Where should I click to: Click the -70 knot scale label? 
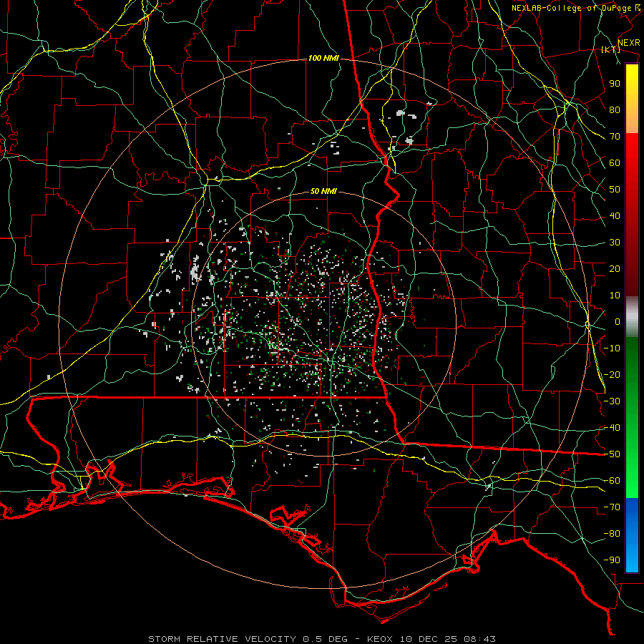pyautogui.click(x=612, y=507)
